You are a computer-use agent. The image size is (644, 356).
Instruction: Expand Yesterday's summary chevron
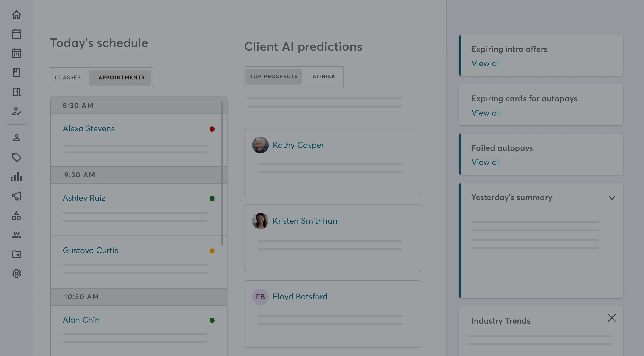(612, 198)
